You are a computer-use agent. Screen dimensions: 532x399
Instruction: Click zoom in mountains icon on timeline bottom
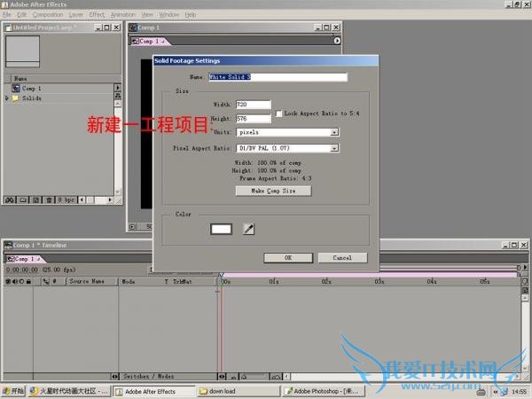(x=276, y=377)
